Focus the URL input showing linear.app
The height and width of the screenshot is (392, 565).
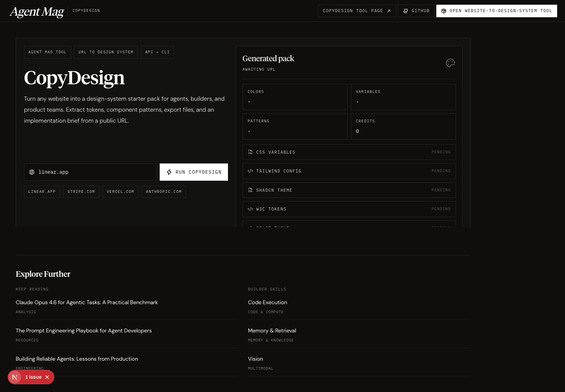[94, 172]
